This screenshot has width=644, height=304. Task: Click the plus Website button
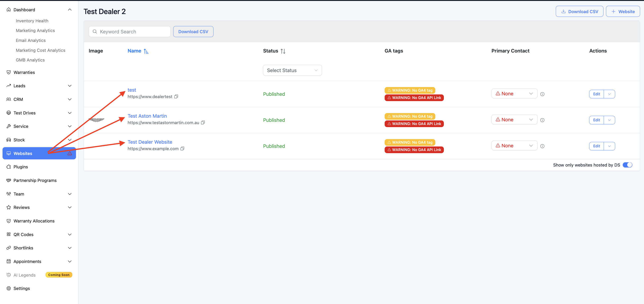[x=623, y=12]
